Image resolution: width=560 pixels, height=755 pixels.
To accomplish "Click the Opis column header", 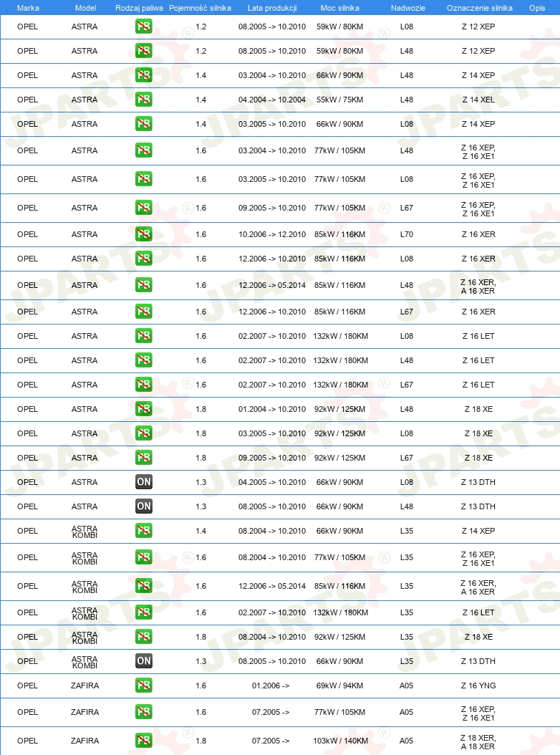I will 537,8.
